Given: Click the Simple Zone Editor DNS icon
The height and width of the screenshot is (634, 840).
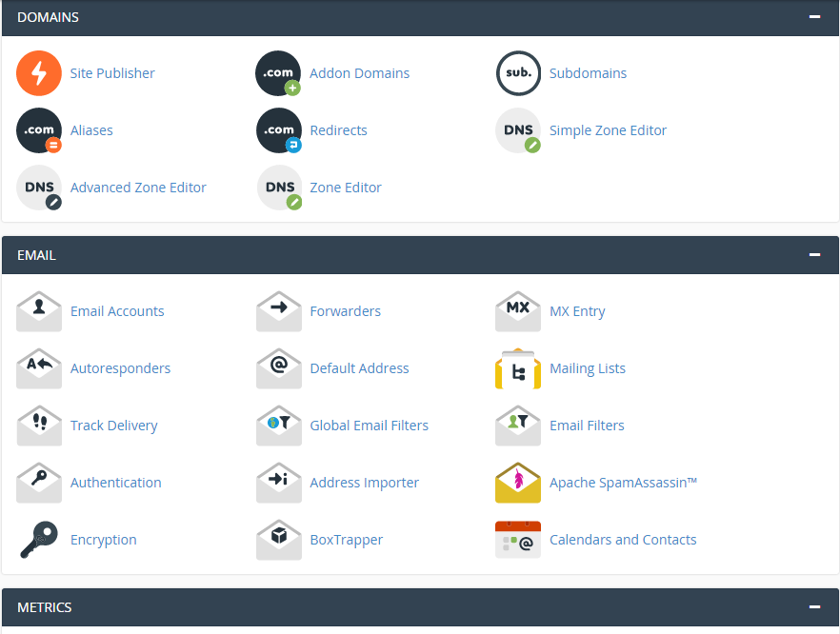Looking at the screenshot, I should 518,130.
